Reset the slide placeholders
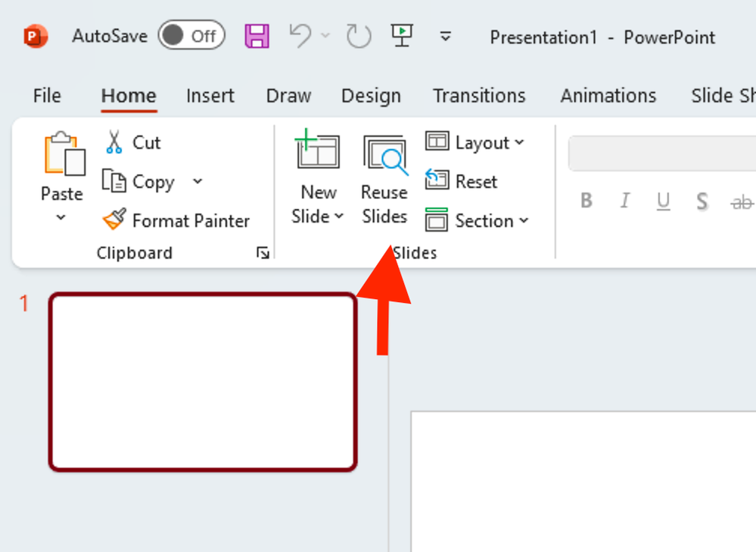Screen dimensions: 756x552 460,181
